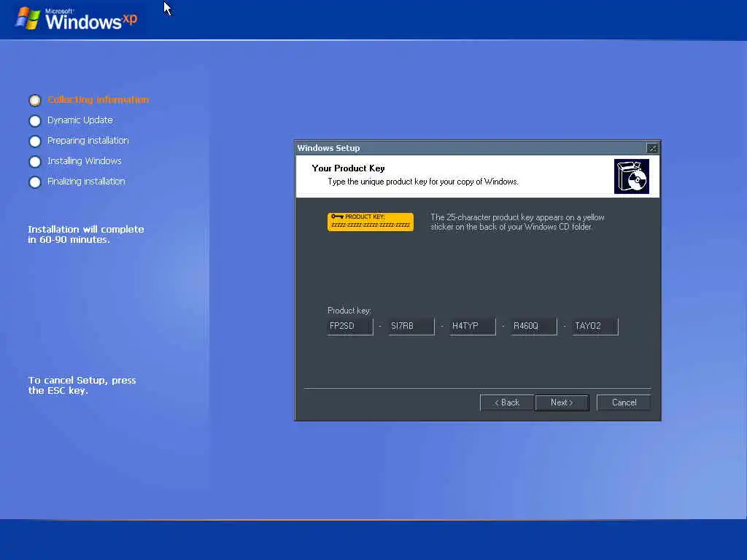Click the fifth product key field TAYO2
This screenshot has height=560, width=747.
(x=595, y=326)
